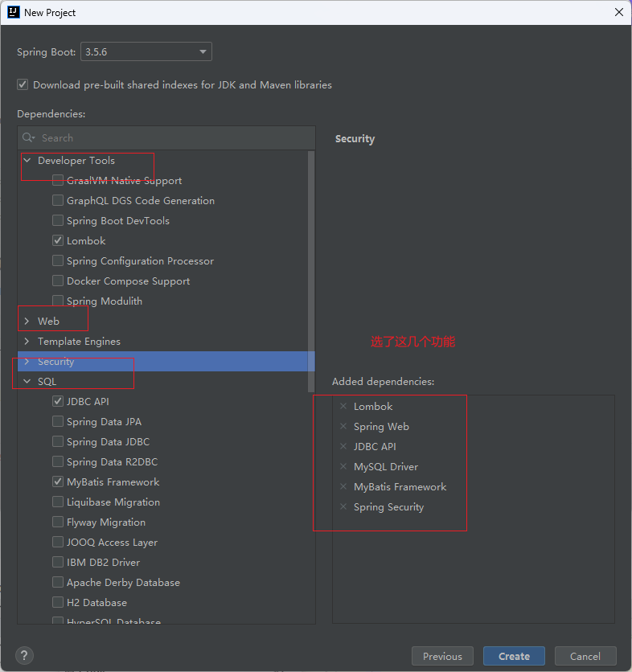Remove Lombok from added dependencies
Image resolution: width=632 pixels, height=672 pixels.
343,406
